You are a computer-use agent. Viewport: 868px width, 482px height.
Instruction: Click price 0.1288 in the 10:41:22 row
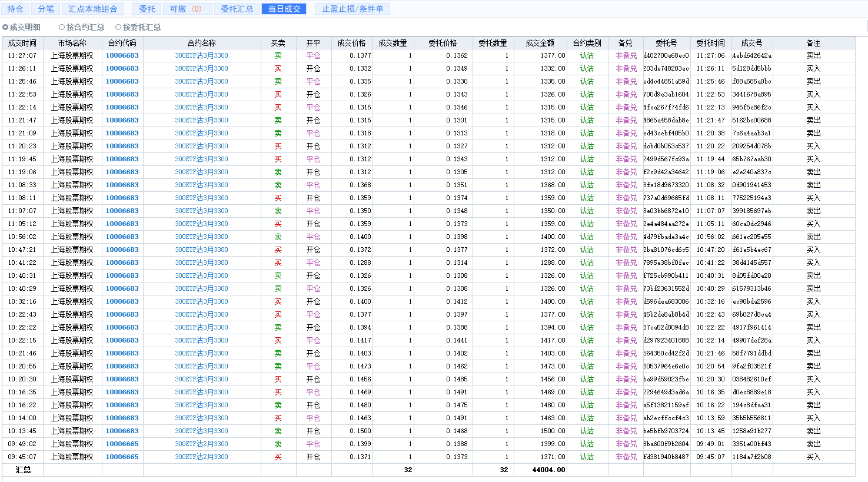pyautogui.click(x=360, y=262)
